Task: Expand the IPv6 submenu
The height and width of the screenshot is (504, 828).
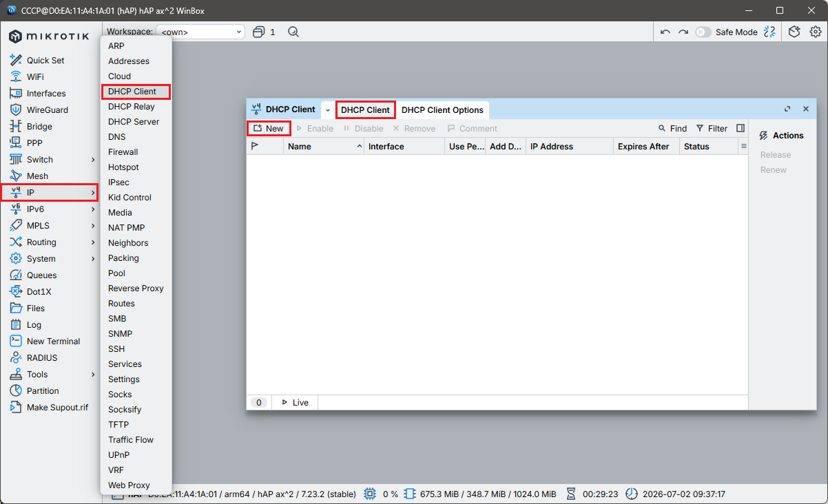Action: [52, 209]
